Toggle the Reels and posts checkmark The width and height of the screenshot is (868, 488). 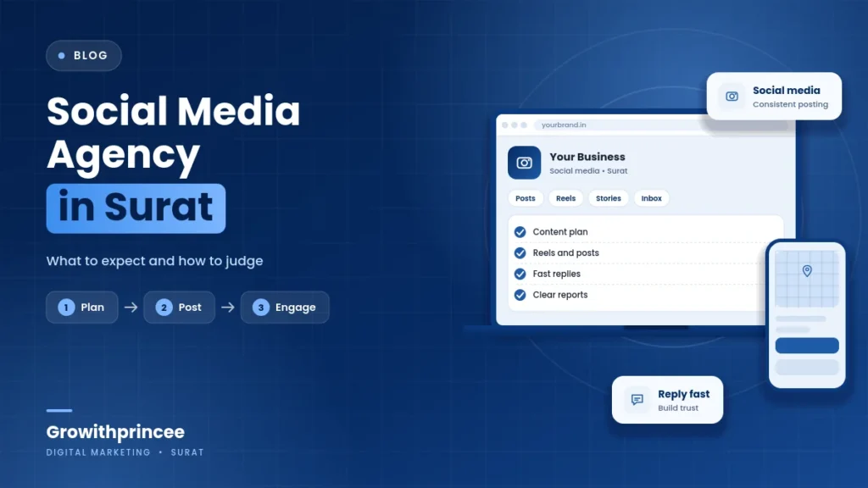click(x=520, y=252)
